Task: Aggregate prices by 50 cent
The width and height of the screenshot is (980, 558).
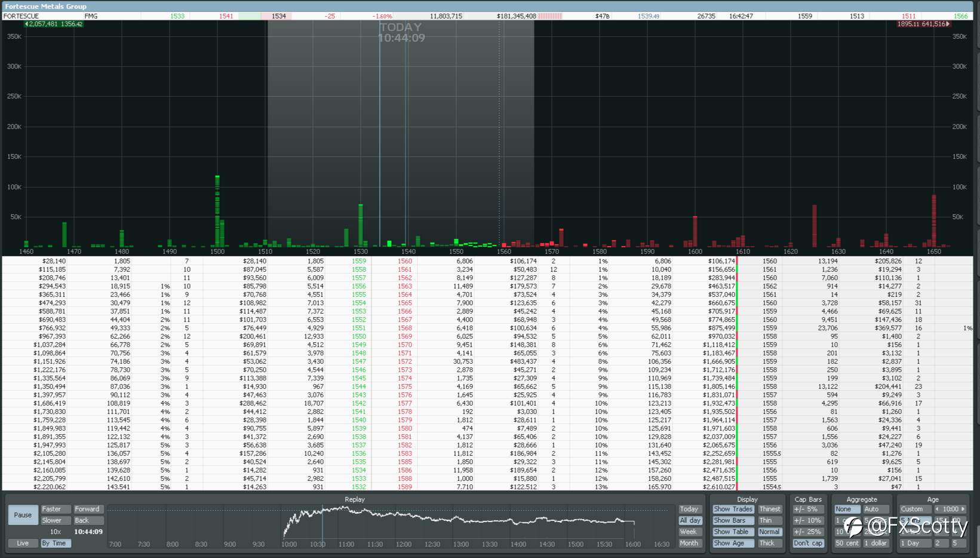Action: tap(847, 543)
